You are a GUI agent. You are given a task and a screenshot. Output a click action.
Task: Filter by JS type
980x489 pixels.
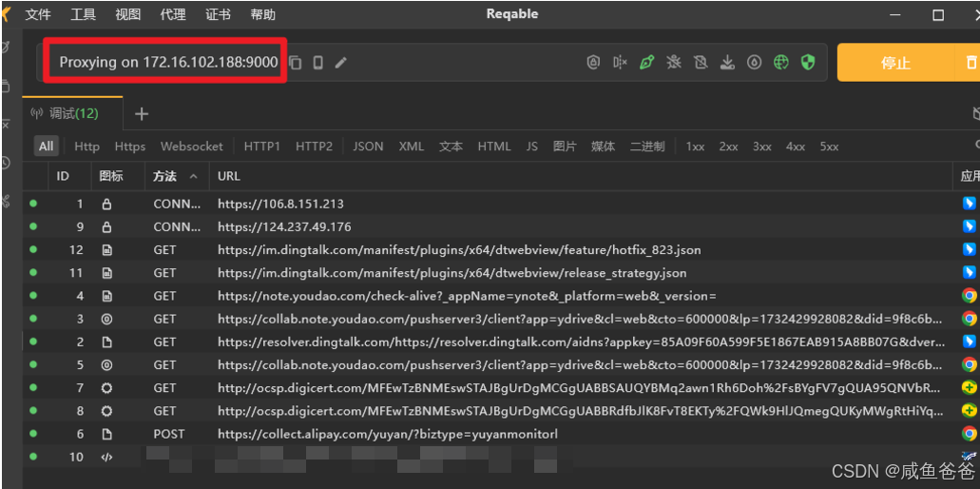coord(532,147)
